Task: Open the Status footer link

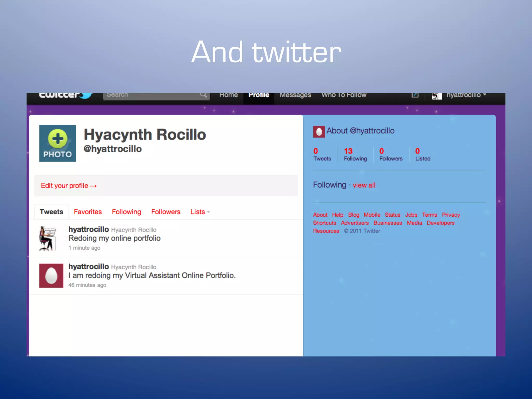Action: (x=393, y=215)
